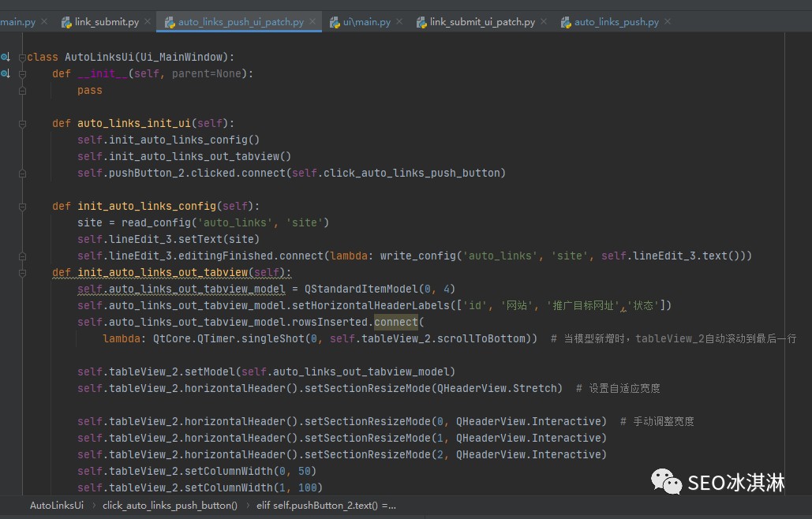This screenshot has width=812, height=519.
Task: Click the Python file icon on link_submit.py tab
Action: tap(66, 22)
